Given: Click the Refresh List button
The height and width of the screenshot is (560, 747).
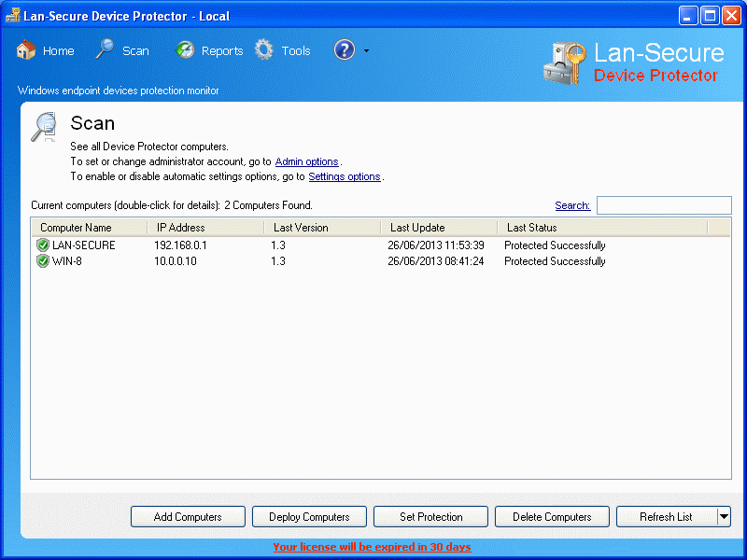Looking at the screenshot, I should [x=667, y=517].
